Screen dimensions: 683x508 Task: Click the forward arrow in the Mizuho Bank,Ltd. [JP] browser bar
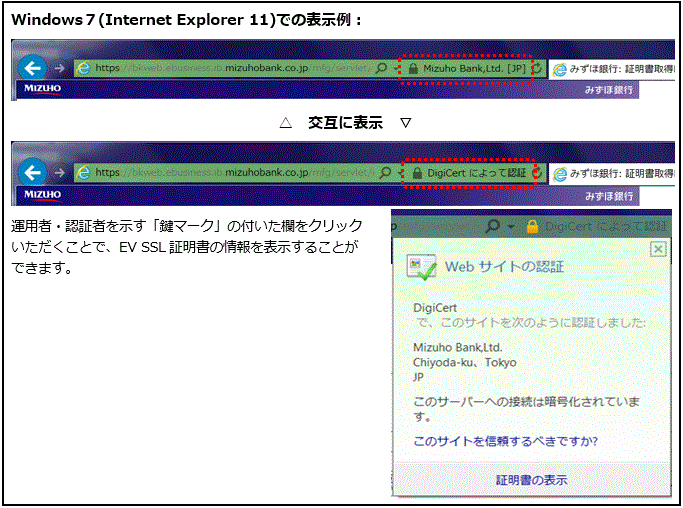pos(59,68)
